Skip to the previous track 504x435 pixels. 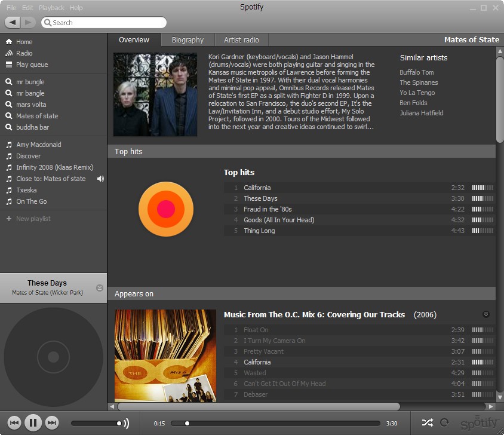(14, 422)
